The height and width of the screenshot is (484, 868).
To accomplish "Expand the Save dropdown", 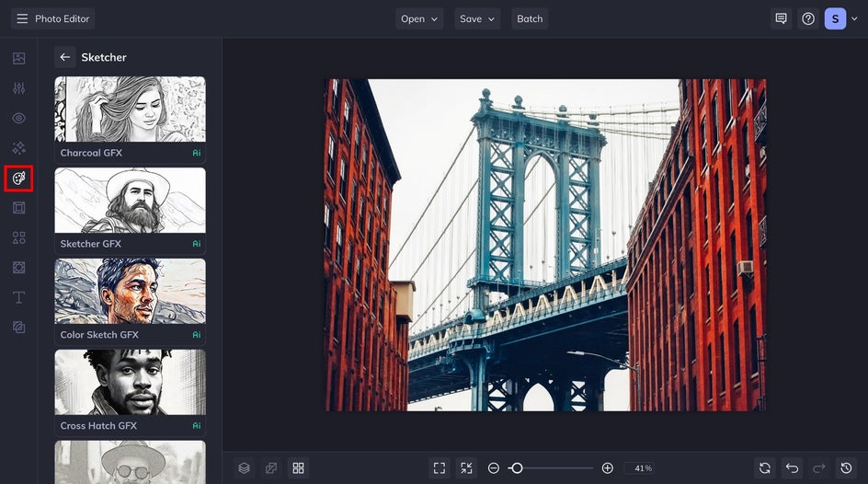I will click(477, 18).
